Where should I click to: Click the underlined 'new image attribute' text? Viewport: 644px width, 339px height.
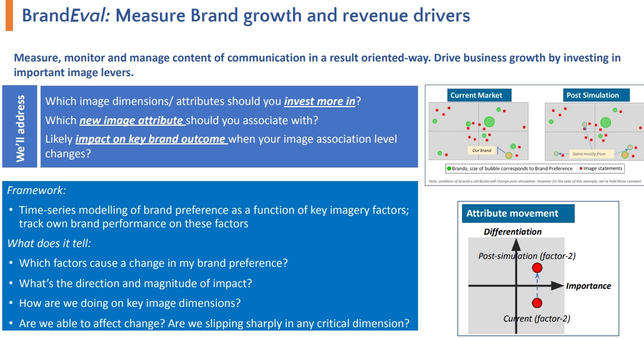click(132, 121)
